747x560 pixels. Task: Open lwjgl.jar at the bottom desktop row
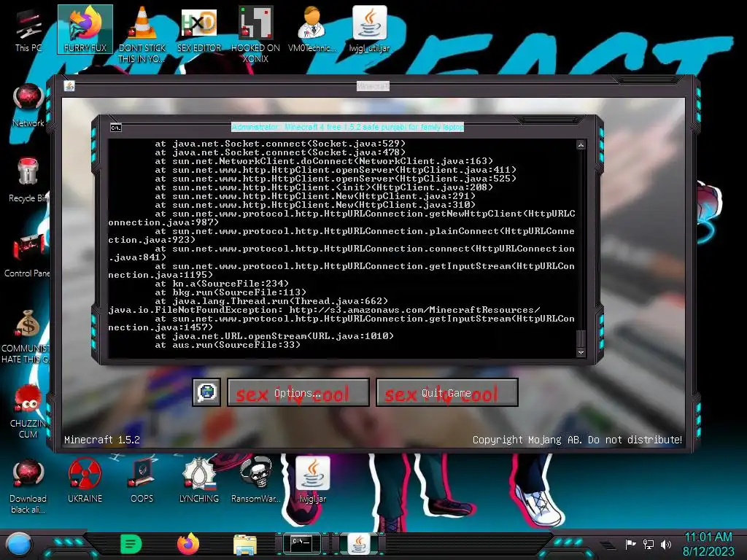point(313,480)
